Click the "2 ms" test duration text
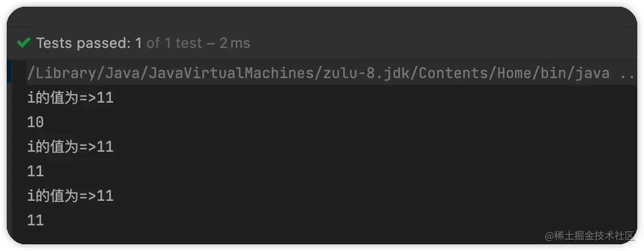Screen dimensions: 644x251 coord(234,43)
